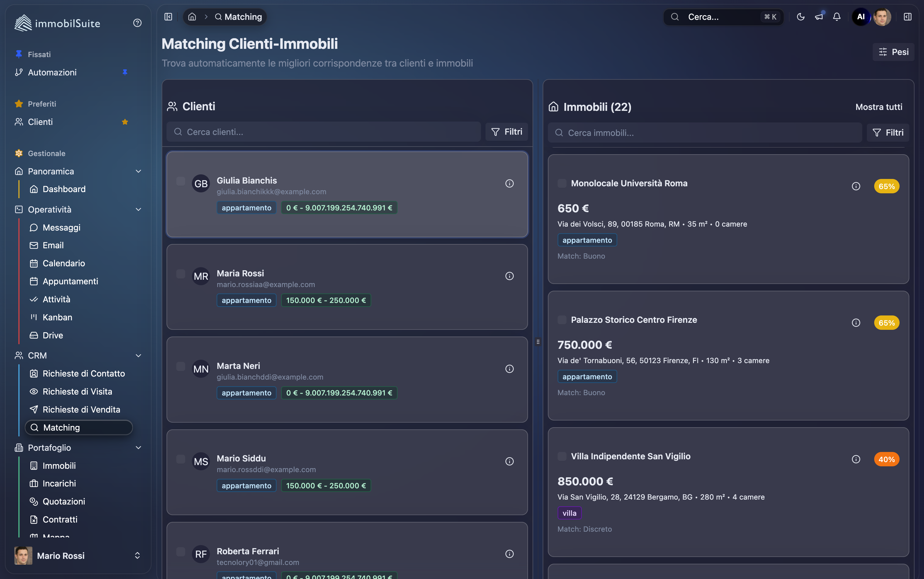Go to home breadcrumb icon
The width and height of the screenshot is (924, 579).
pyautogui.click(x=192, y=17)
